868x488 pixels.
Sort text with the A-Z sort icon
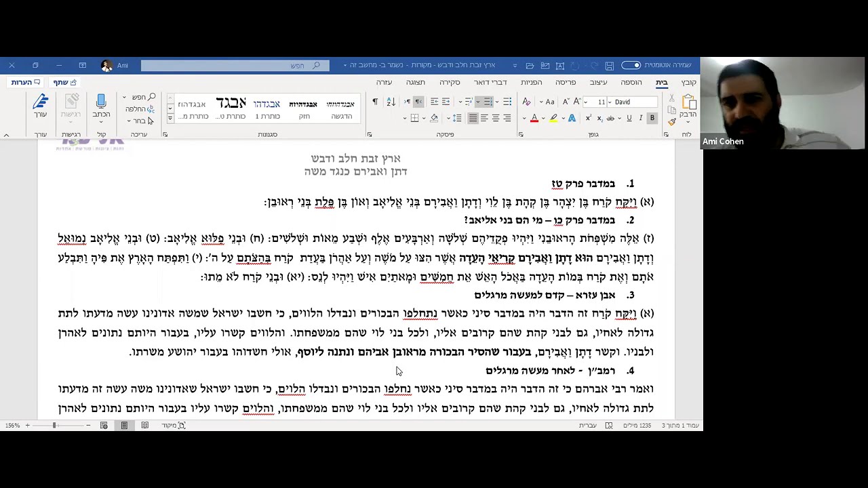(x=391, y=102)
